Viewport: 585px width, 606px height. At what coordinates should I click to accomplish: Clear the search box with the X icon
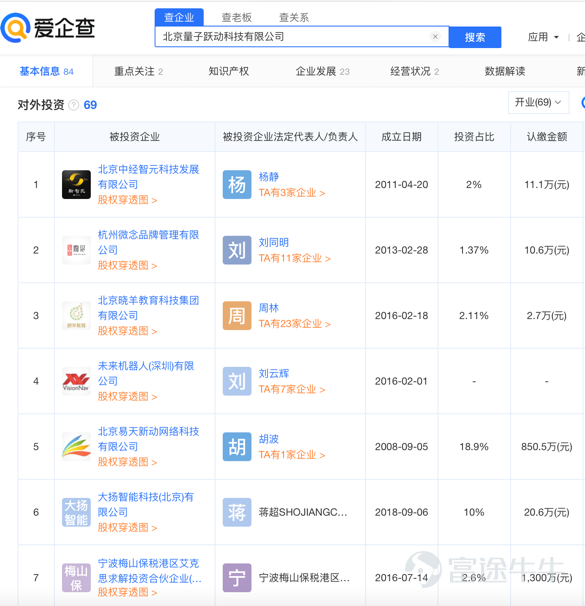tap(435, 37)
